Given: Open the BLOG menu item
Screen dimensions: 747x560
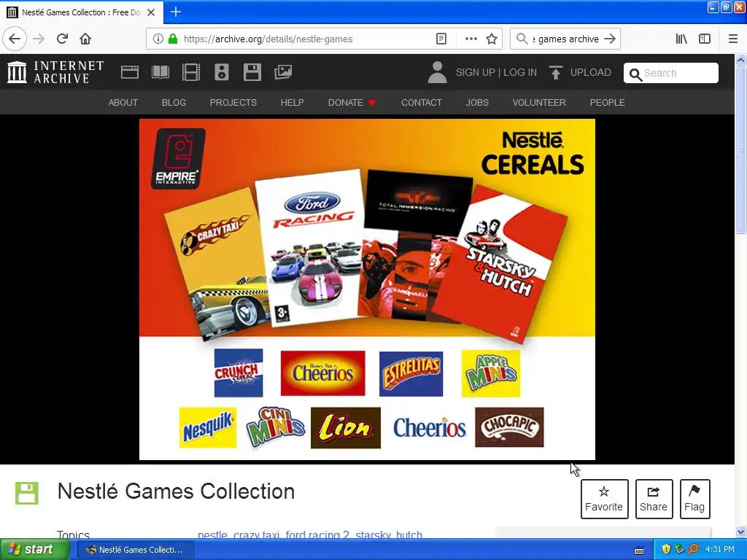Looking at the screenshot, I should point(174,102).
